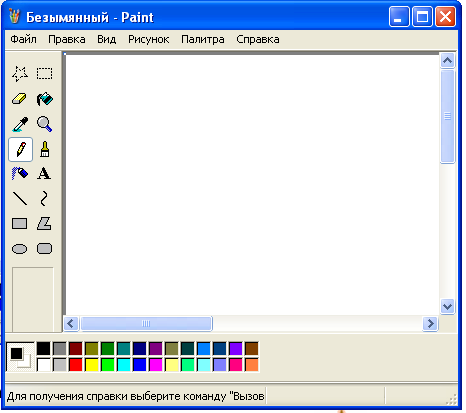
Task: Choose the Eraser tool
Action: click(x=20, y=99)
